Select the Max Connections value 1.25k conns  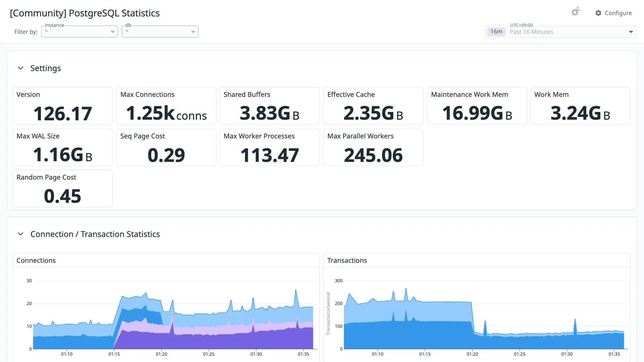coord(166,113)
